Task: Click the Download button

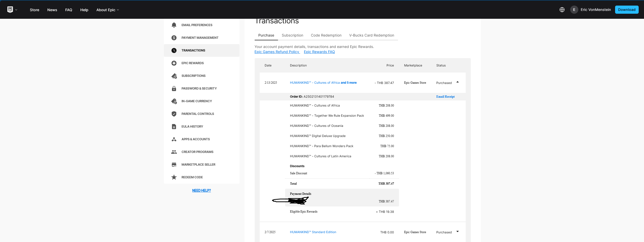Action: click(626, 10)
